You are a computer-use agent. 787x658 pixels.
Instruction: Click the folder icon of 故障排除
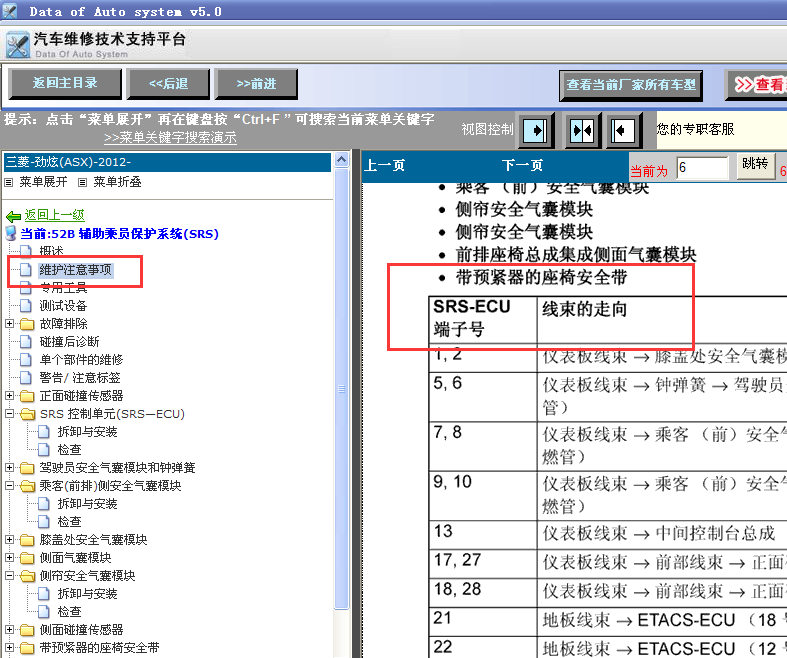27,324
